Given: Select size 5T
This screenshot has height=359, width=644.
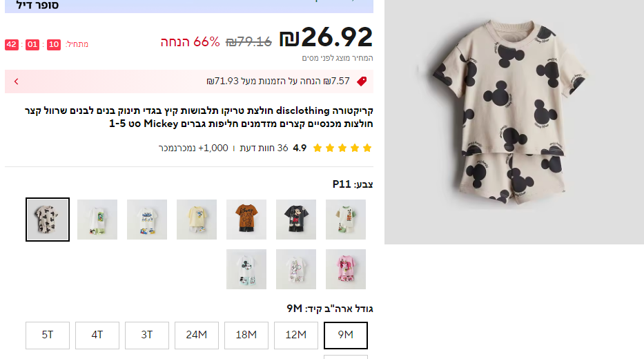Looking at the screenshot, I should click(48, 336).
